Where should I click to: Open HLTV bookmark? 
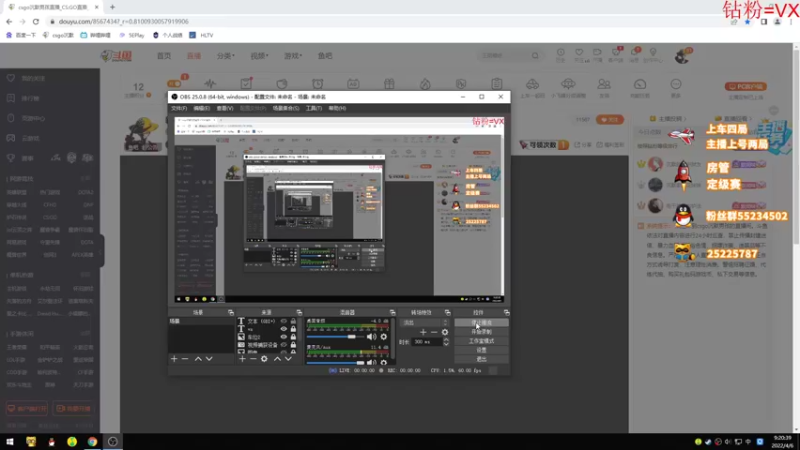201,35
